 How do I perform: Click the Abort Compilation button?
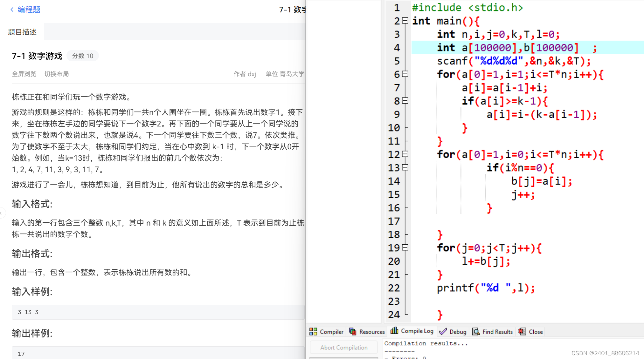pos(344,348)
